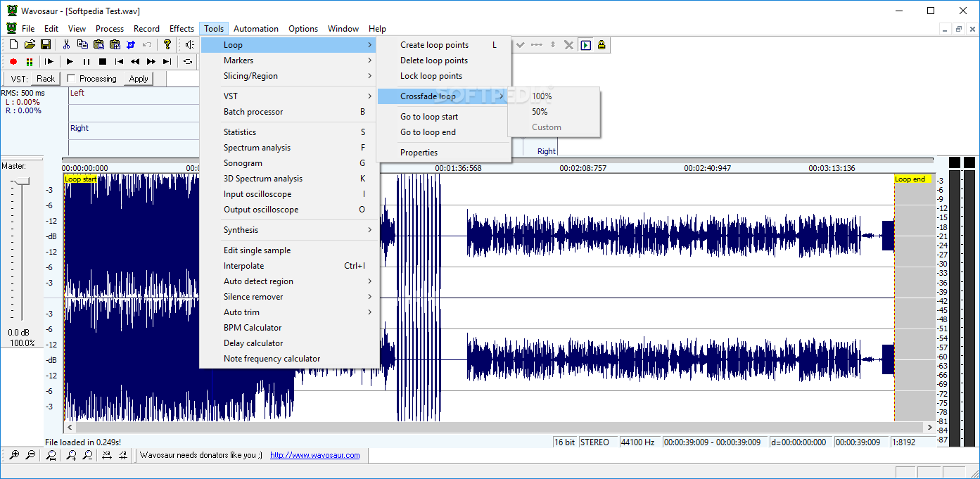Expand the VST submenu
The image size is (980, 479).
pos(289,96)
